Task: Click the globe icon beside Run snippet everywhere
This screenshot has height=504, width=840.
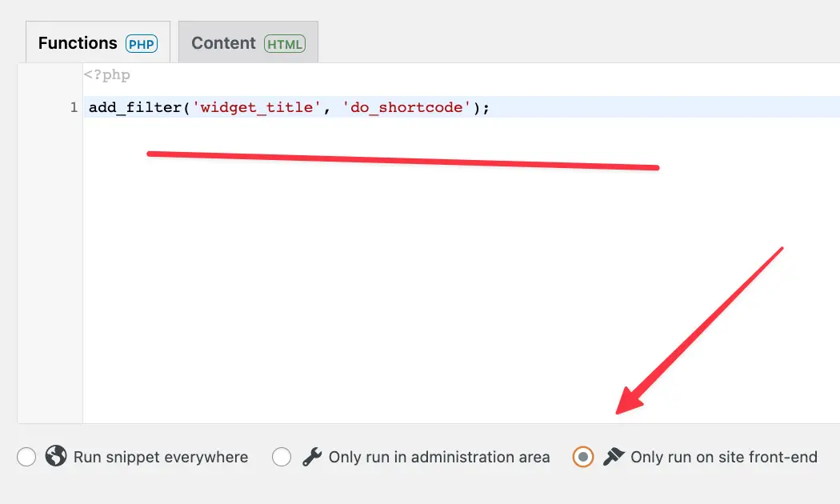Action: point(56,456)
